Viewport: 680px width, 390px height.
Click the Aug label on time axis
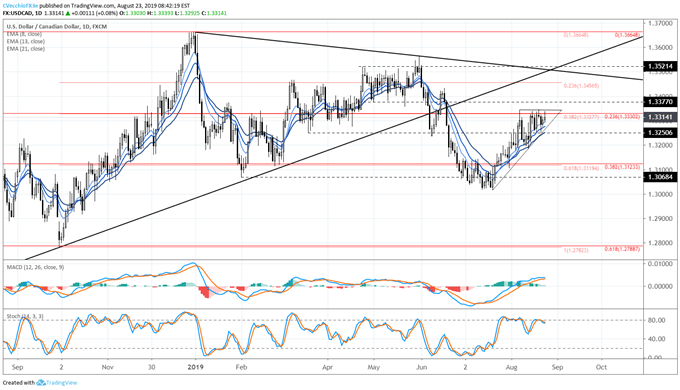[511, 367]
